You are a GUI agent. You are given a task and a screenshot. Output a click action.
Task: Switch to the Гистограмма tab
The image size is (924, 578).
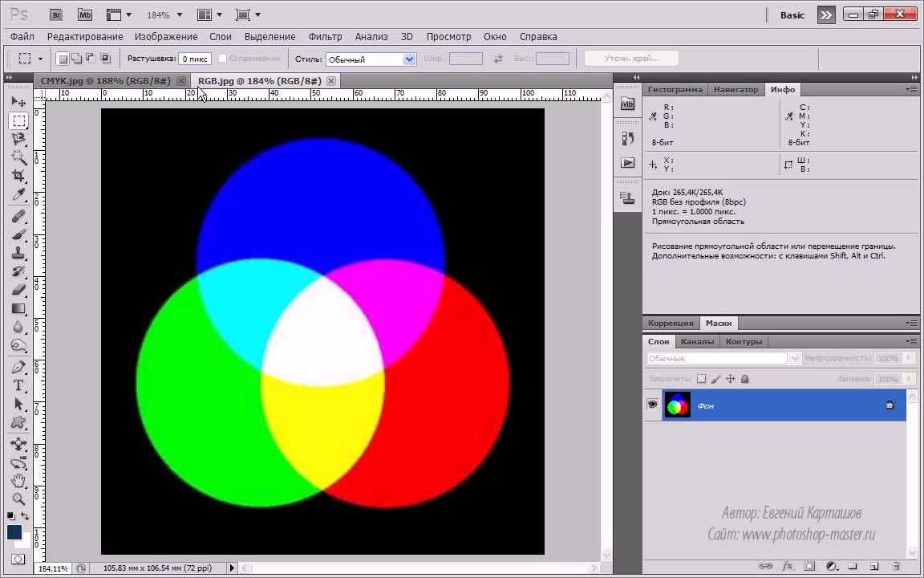pos(675,90)
